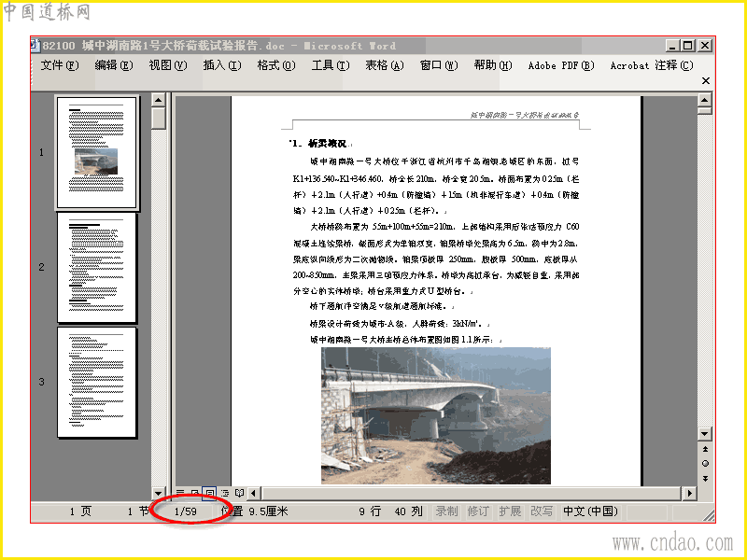The width and height of the screenshot is (747, 560).
Task: Expand the Acrobat 注释(C) menu
Action: click(x=651, y=65)
